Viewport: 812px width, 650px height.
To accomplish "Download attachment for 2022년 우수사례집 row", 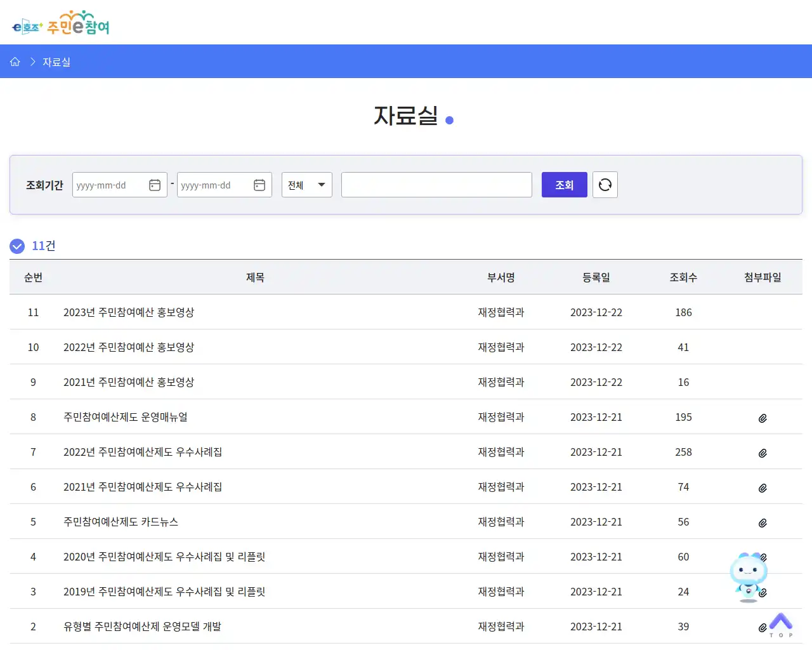I will coord(763,453).
